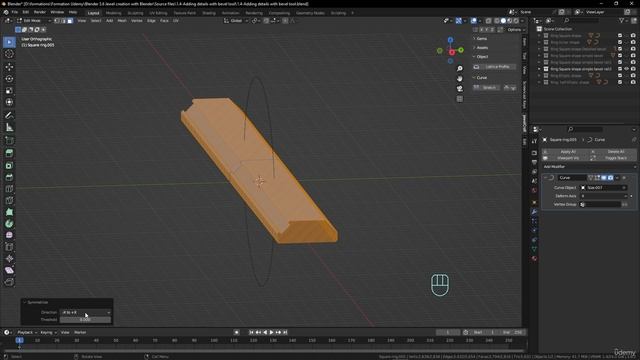
Task: Switch to the UV Editing workspace tab
Action: [158, 13]
